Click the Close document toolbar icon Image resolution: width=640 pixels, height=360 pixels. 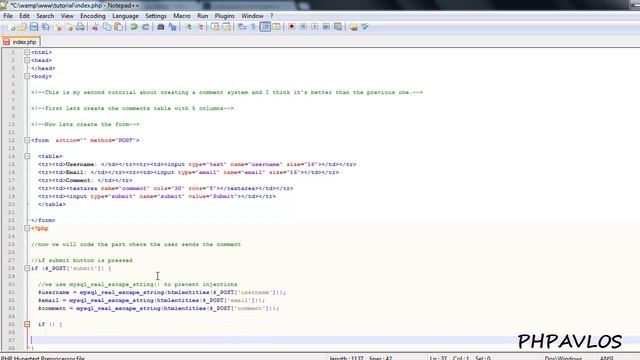(58, 27)
